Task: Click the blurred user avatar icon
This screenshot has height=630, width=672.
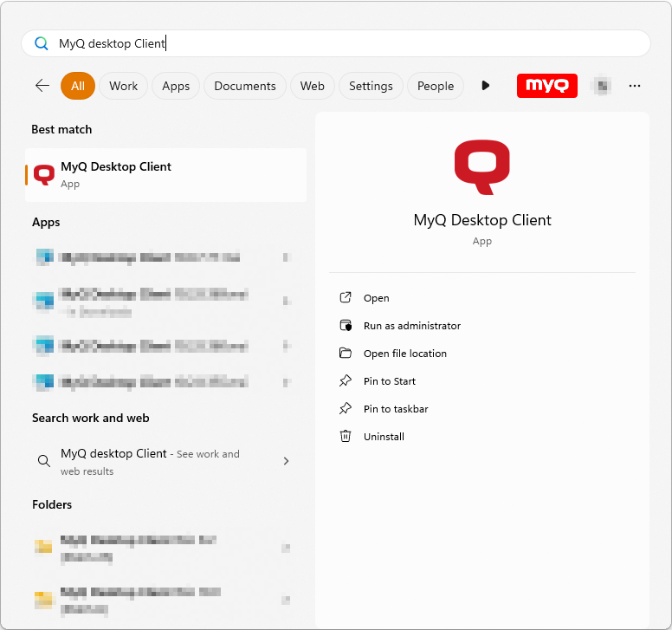Action: point(602,86)
